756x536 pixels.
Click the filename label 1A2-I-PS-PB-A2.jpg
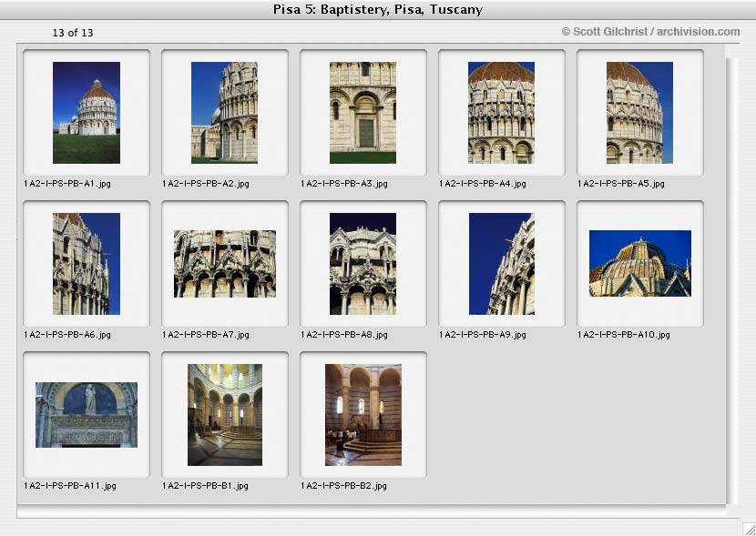coord(205,184)
